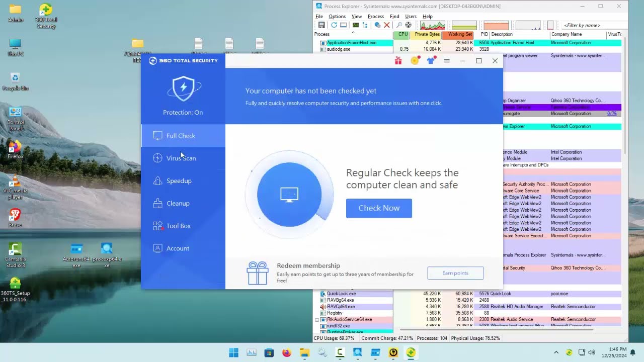
Task: Click the shield Protection: On icon
Action: (x=184, y=89)
